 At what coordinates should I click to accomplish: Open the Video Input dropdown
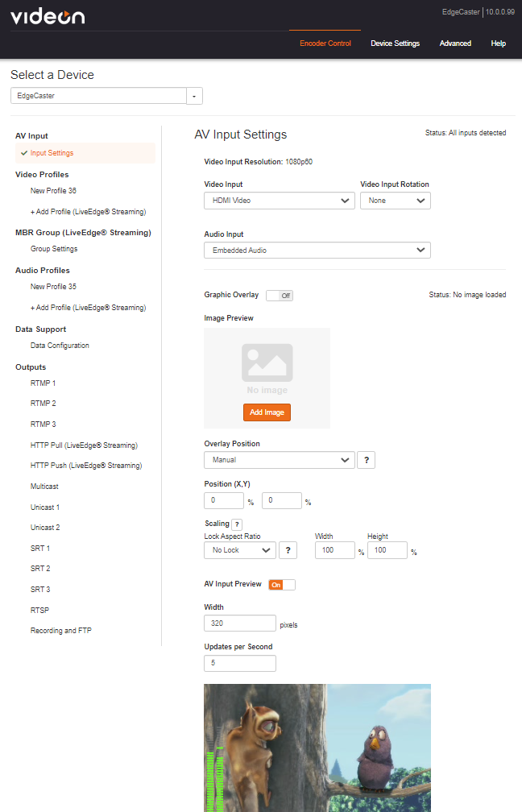[x=279, y=200]
